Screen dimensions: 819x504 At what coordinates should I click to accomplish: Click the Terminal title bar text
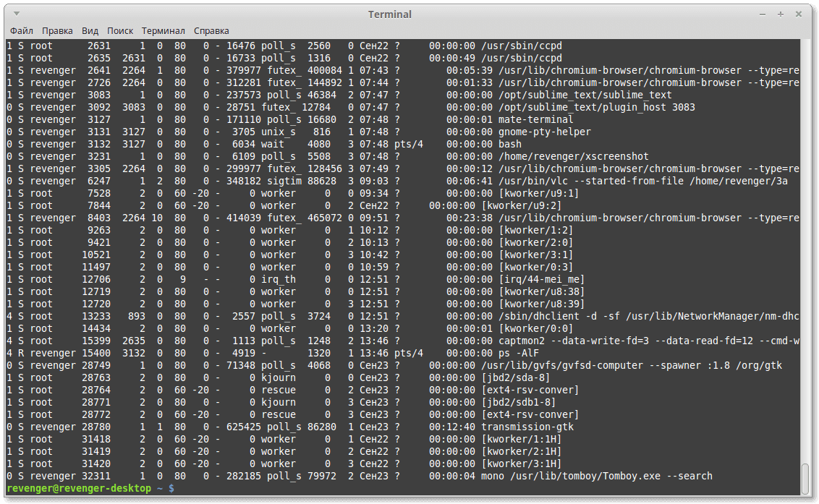click(390, 14)
